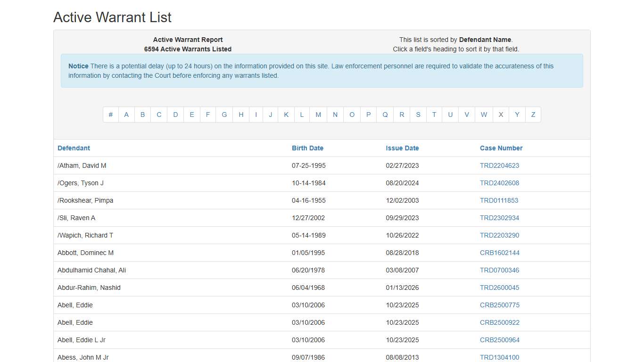Open case TRD2402608 for Tyson Ogers
The height and width of the screenshot is (362, 644).
(x=499, y=183)
